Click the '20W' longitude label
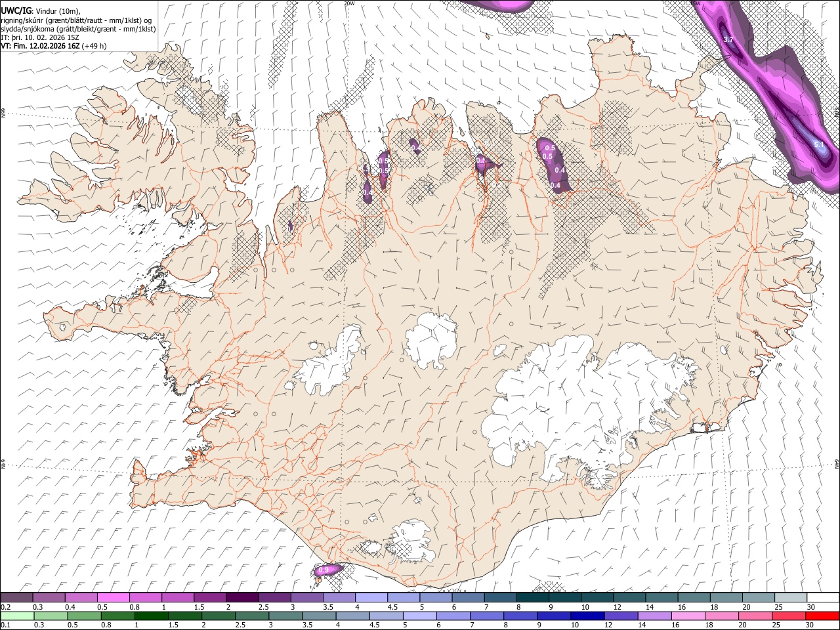Viewport: 840px width, 630px height. (349, 3)
